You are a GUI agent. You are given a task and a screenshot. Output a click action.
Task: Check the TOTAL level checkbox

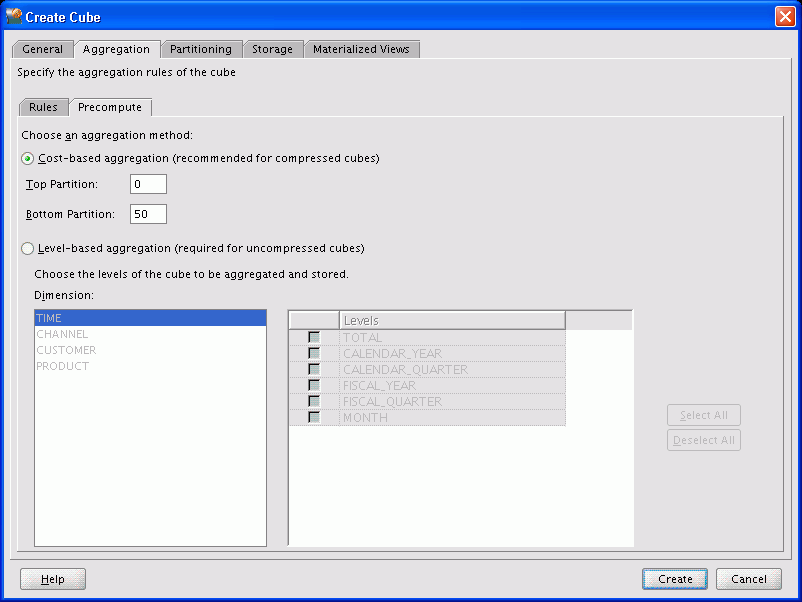[313, 337]
